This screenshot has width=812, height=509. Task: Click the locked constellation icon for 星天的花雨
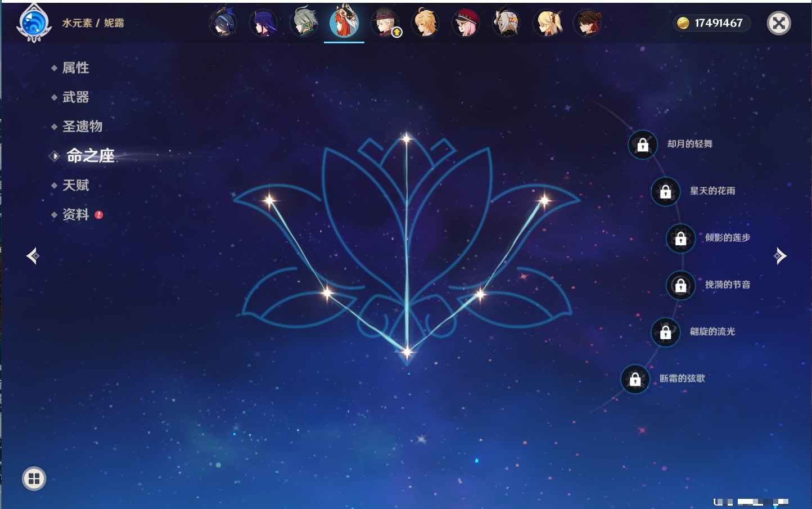click(x=665, y=191)
